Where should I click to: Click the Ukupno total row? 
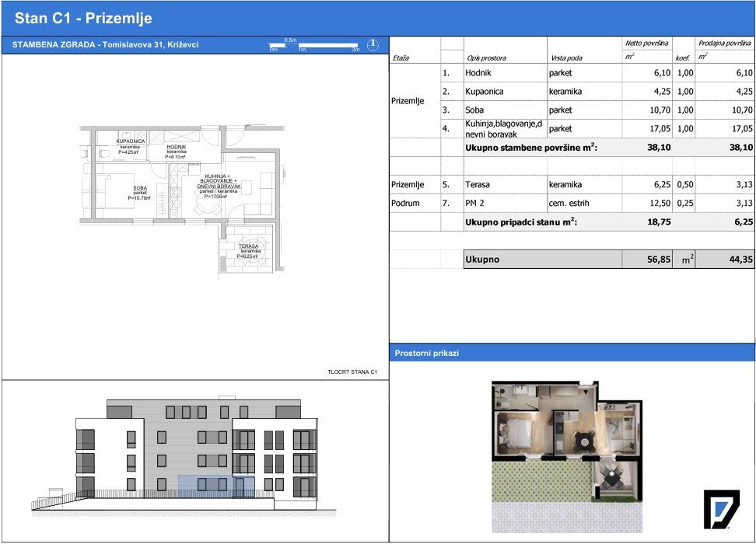coord(608,260)
